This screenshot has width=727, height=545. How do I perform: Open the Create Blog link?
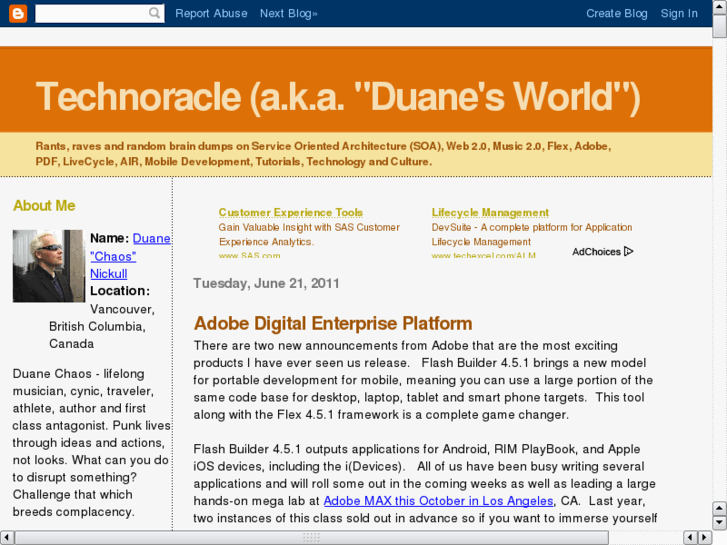click(617, 13)
